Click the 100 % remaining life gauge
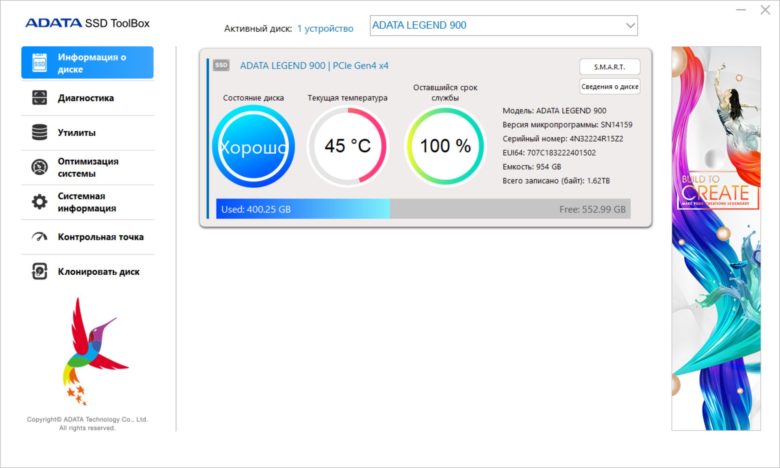This screenshot has height=468, width=780. 445,146
